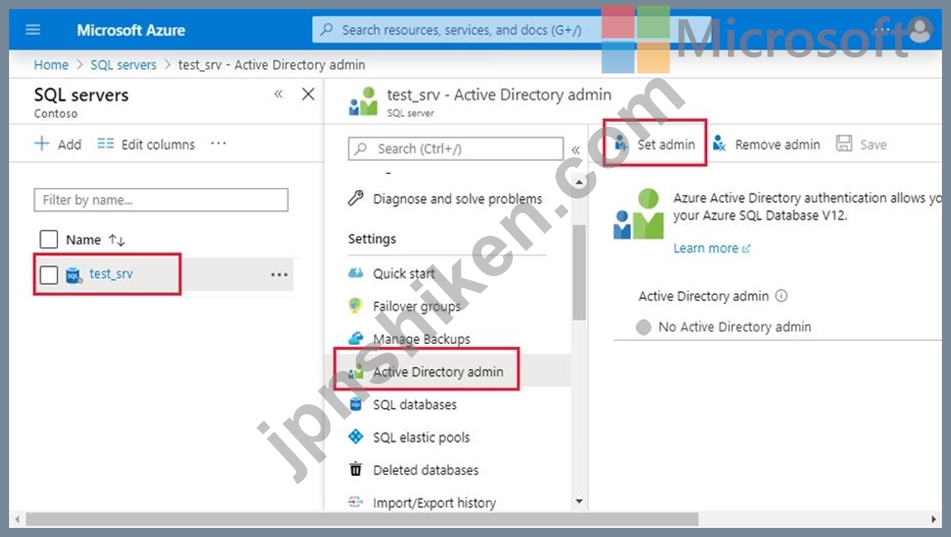
Task: Click the Diagnose and solve problems wrench icon
Action: (x=356, y=198)
